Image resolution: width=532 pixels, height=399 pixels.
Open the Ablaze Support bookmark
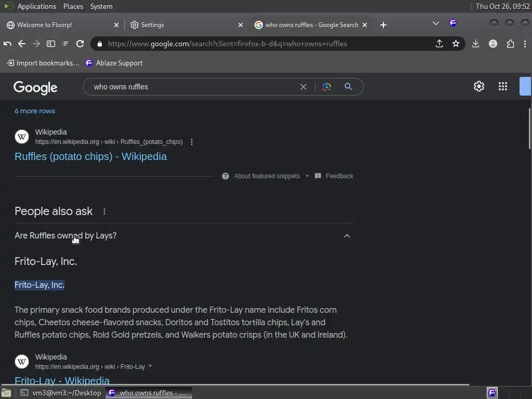tap(114, 63)
